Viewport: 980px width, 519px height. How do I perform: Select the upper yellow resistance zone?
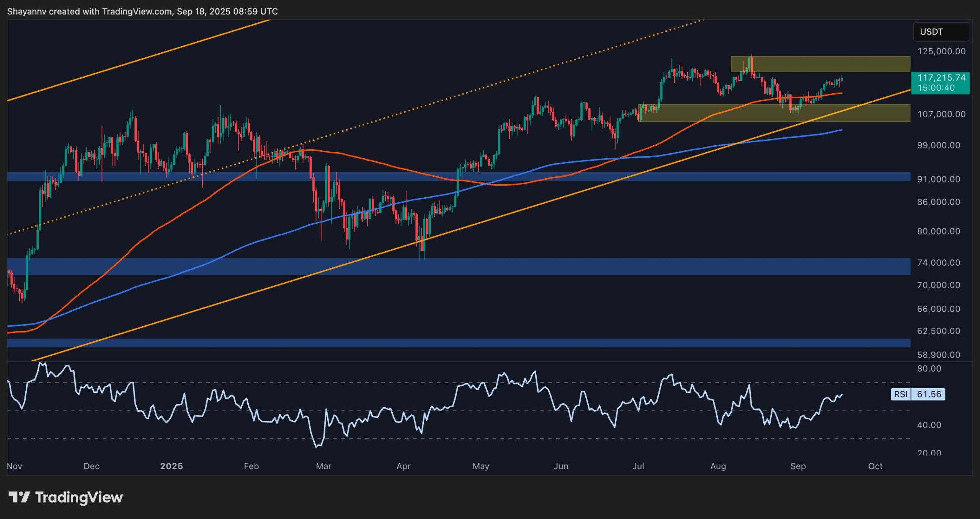842,64
